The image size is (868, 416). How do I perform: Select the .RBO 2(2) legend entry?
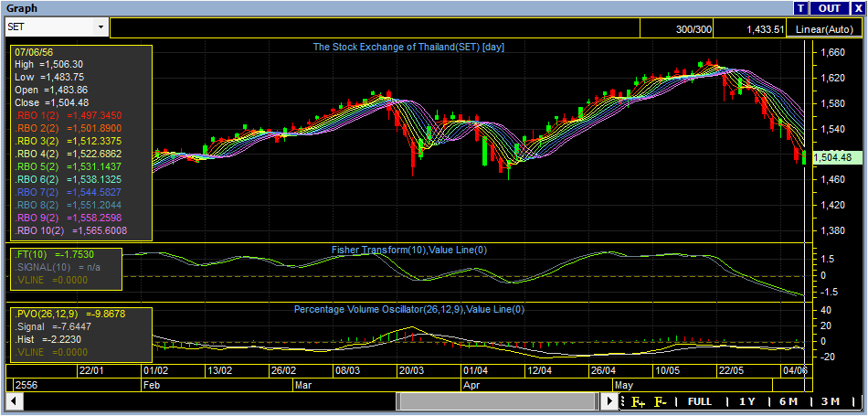69,128
